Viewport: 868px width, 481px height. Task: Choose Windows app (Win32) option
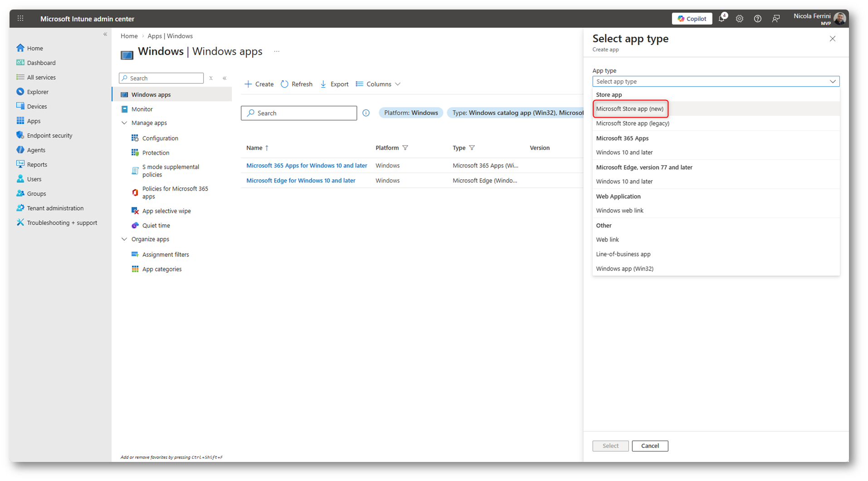(x=624, y=269)
